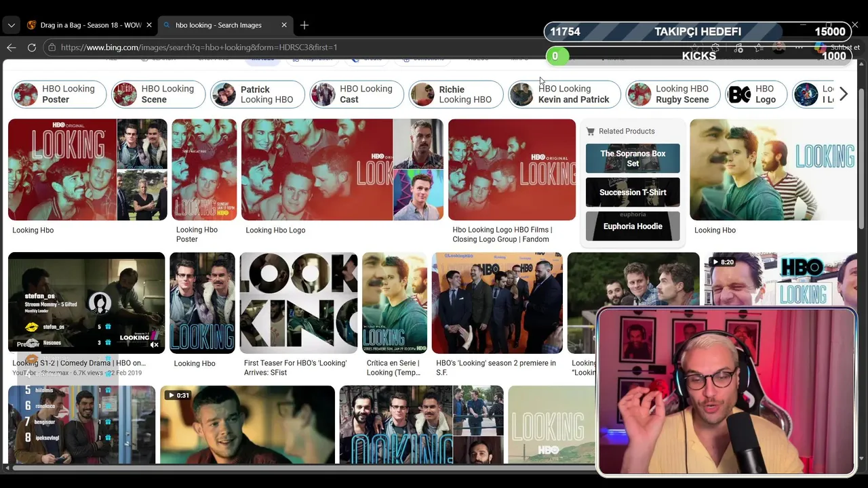The image size is (868, 488).
Task: Go back using the browser back arrow
Action: pos(11,47)
